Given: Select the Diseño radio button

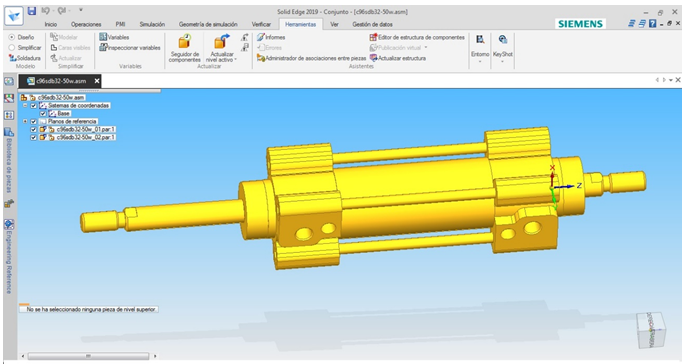Looking at the screenshot, I should pos(12,37).
